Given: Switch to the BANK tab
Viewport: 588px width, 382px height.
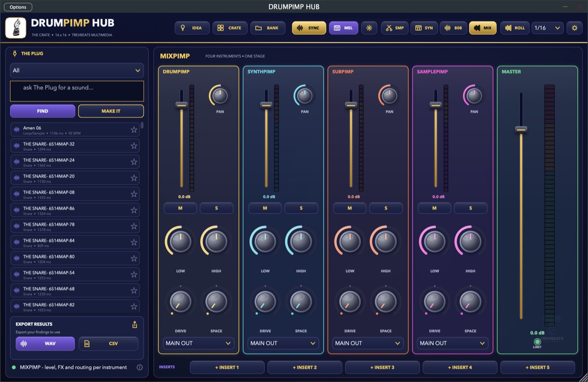Looking at the screenshot, I should [268, 28].
